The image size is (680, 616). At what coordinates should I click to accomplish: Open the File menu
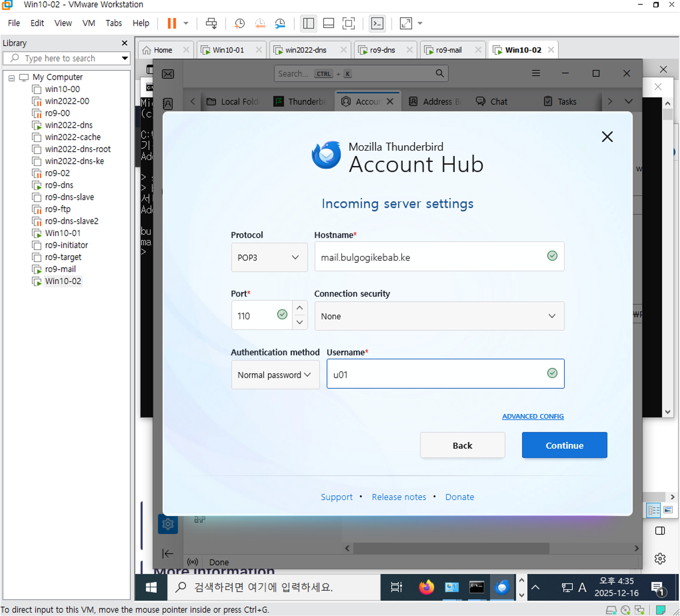(x=14, y=23)
